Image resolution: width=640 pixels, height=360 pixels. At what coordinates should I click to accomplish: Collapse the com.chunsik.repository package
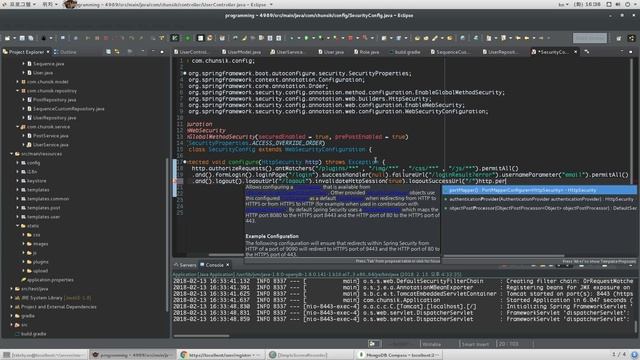point(18,91)
